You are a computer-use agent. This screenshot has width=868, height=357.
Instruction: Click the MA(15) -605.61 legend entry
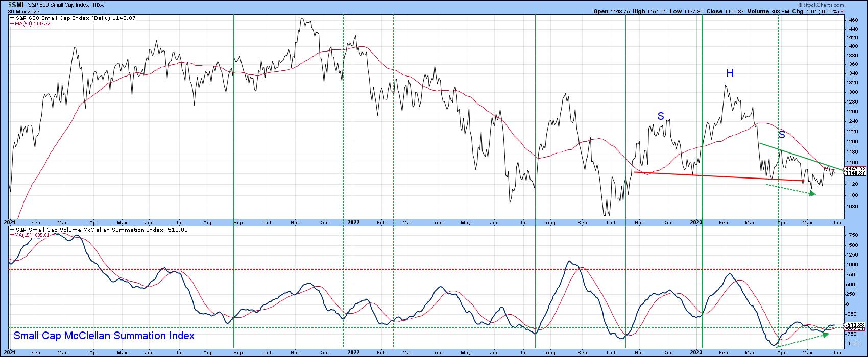[x=30, y=236]
